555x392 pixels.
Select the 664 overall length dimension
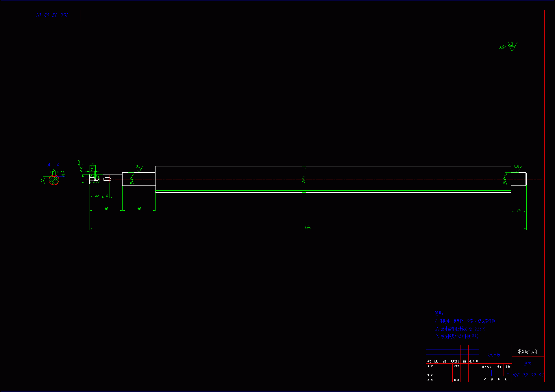click(308, 227)
